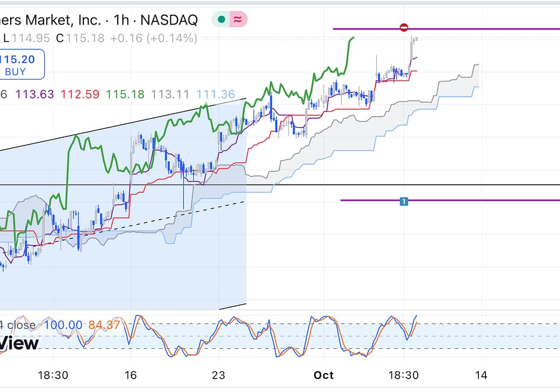560x392 pixels.
Task: Click the Oct label on time axis
Action: point(324,375)
